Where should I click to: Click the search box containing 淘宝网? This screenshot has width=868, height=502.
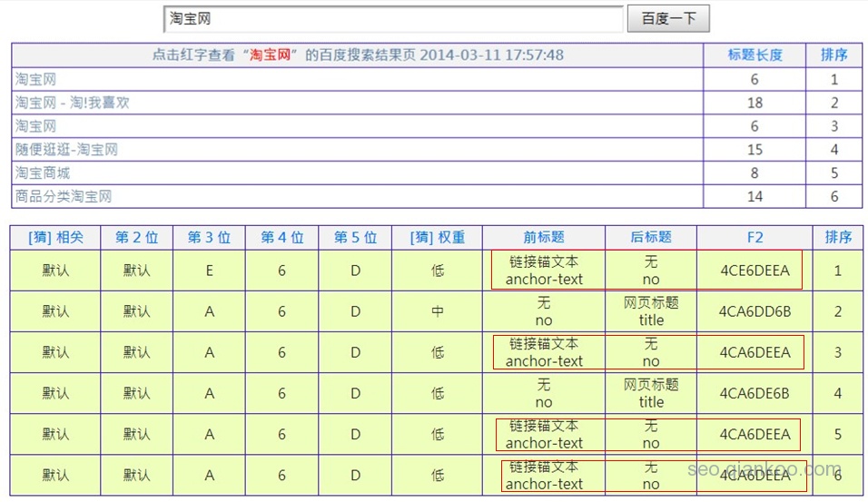point(393,19)
